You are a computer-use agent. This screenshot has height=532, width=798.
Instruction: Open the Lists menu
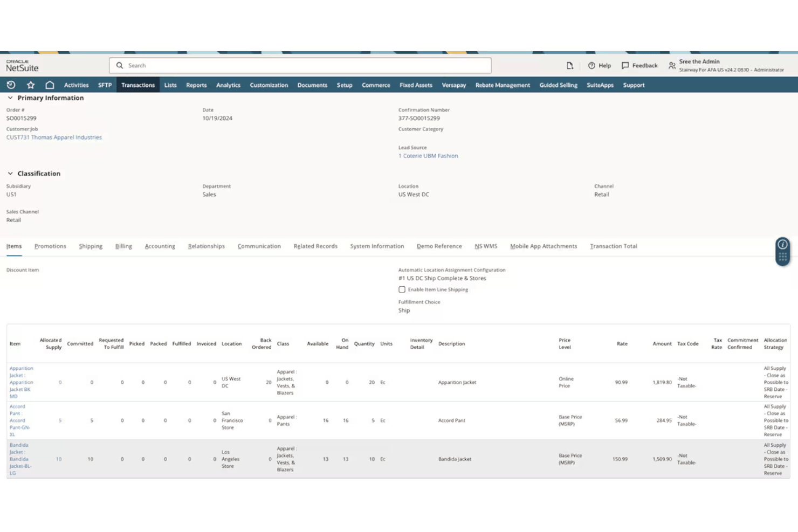[170, 85]
